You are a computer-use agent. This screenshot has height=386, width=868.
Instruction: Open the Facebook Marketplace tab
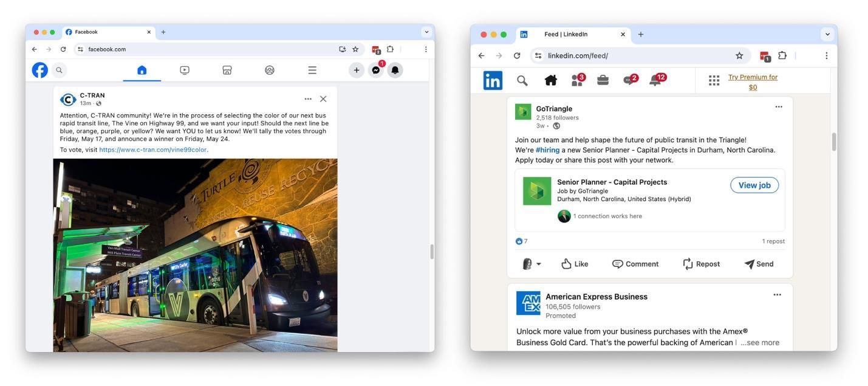pyautogui.click(x=227, y=70)
